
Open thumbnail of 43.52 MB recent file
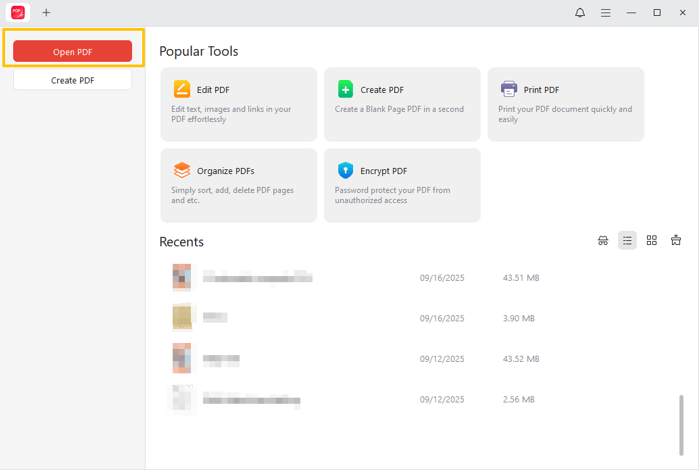coord(182,358)
